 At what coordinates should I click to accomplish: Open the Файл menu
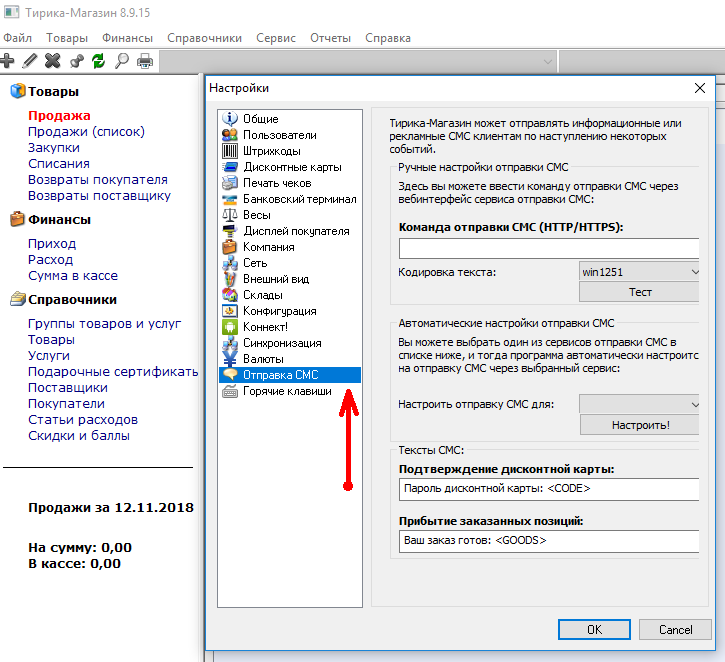click(x=18, y=38)
